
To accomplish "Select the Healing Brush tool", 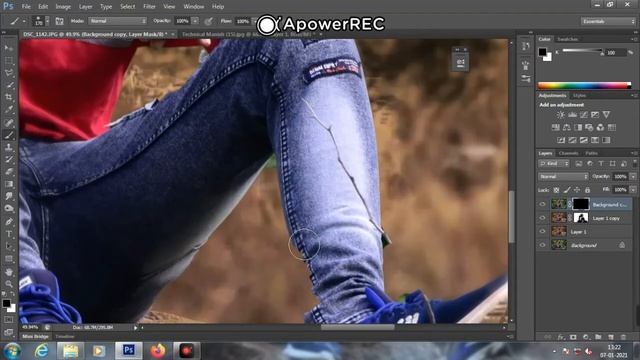I will (9, 122).
